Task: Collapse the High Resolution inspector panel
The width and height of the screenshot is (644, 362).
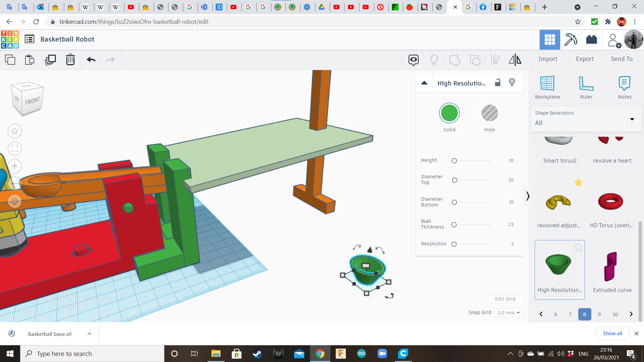Action: (424, 83)
